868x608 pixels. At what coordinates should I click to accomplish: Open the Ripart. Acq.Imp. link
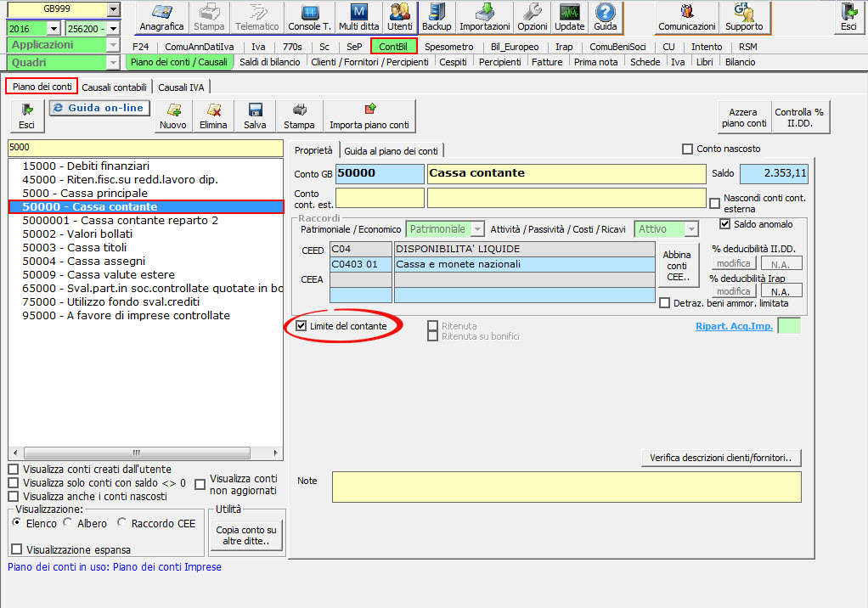734,326
